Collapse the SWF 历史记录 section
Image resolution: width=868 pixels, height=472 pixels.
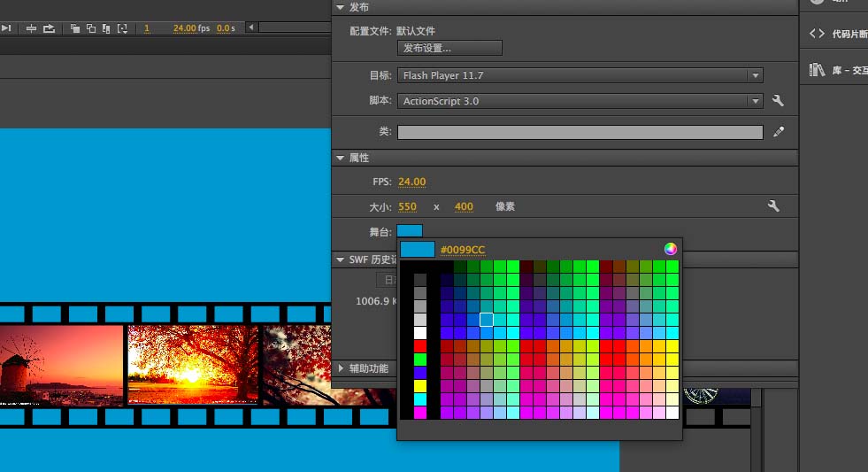tap(340, 259)
